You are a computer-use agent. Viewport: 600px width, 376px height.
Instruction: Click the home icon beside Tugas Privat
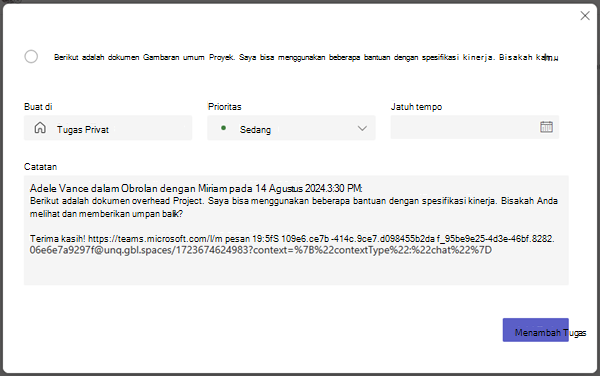tap(40, 127)
